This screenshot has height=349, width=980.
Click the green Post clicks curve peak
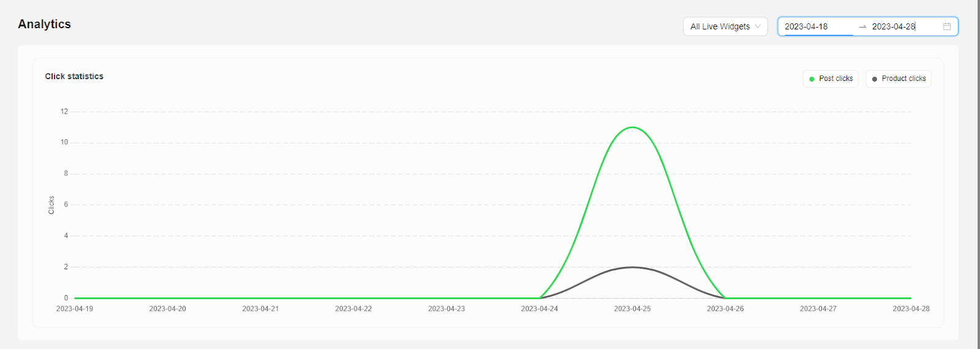tap(633, 128)
